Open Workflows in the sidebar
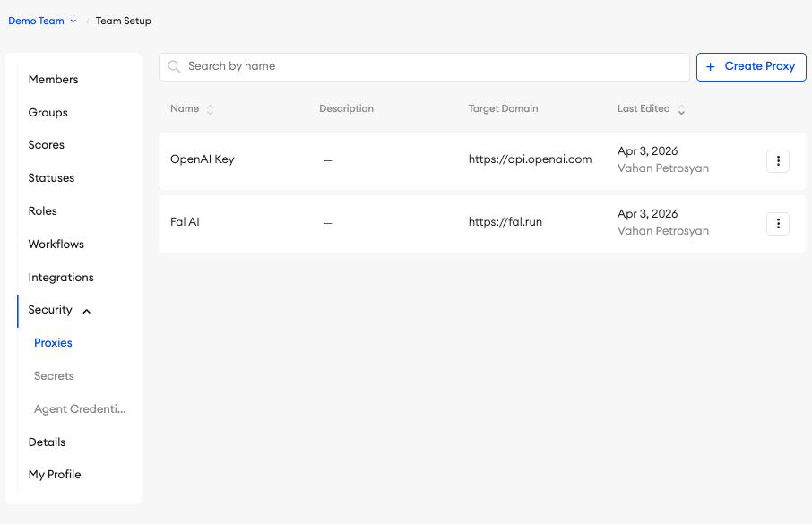The image size is (812, 524). [56, 245]
